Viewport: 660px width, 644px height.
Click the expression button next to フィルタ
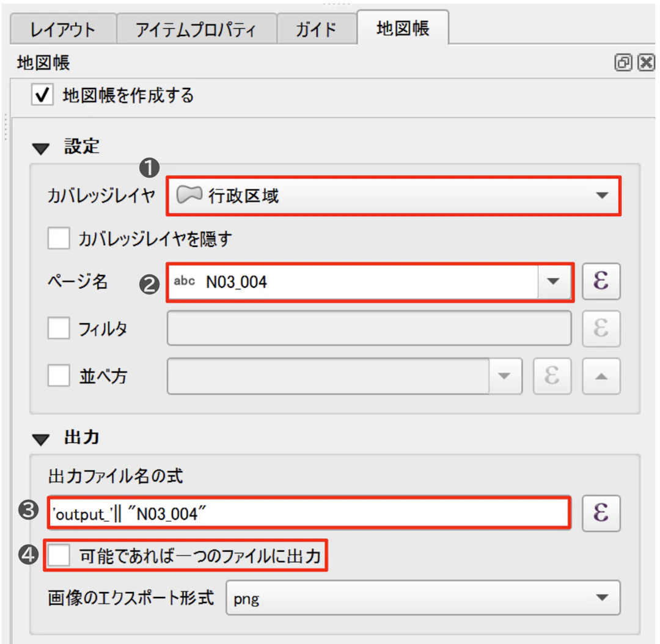point(601,329)
